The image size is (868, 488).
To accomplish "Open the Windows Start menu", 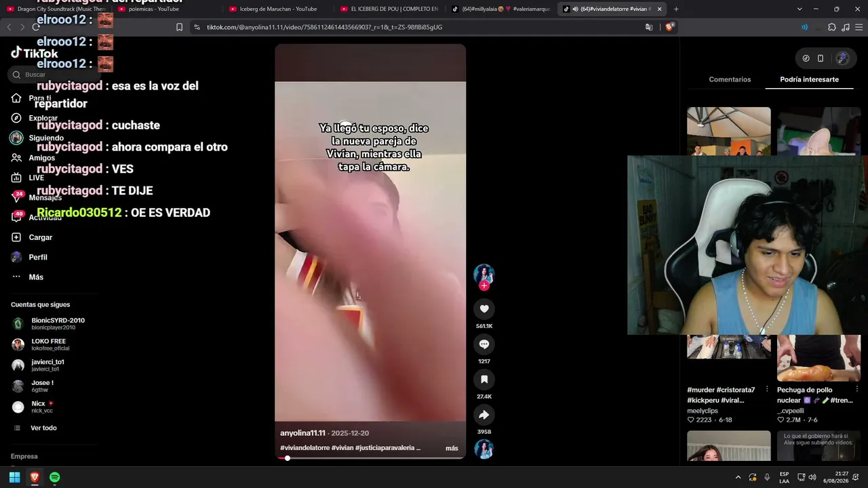I will 14,477.
